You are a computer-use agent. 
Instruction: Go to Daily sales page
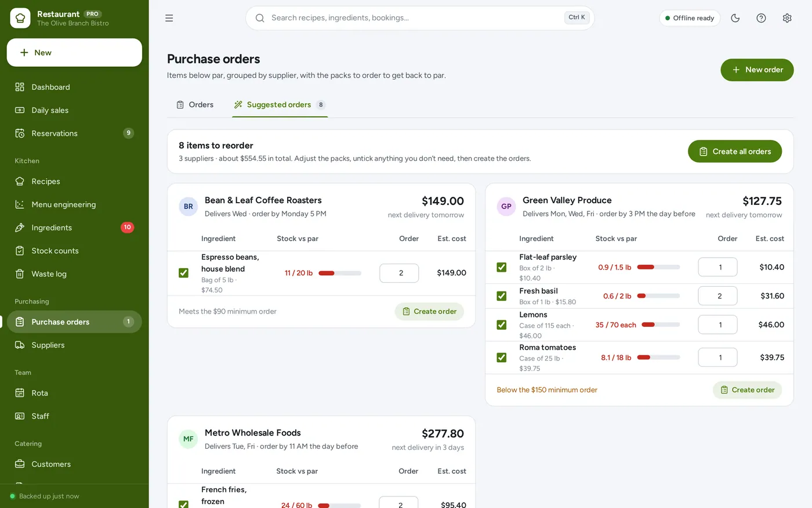(74, 110)
